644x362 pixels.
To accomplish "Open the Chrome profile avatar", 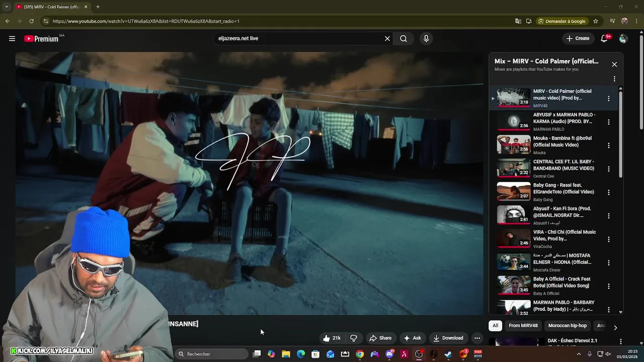I will 624,21.
